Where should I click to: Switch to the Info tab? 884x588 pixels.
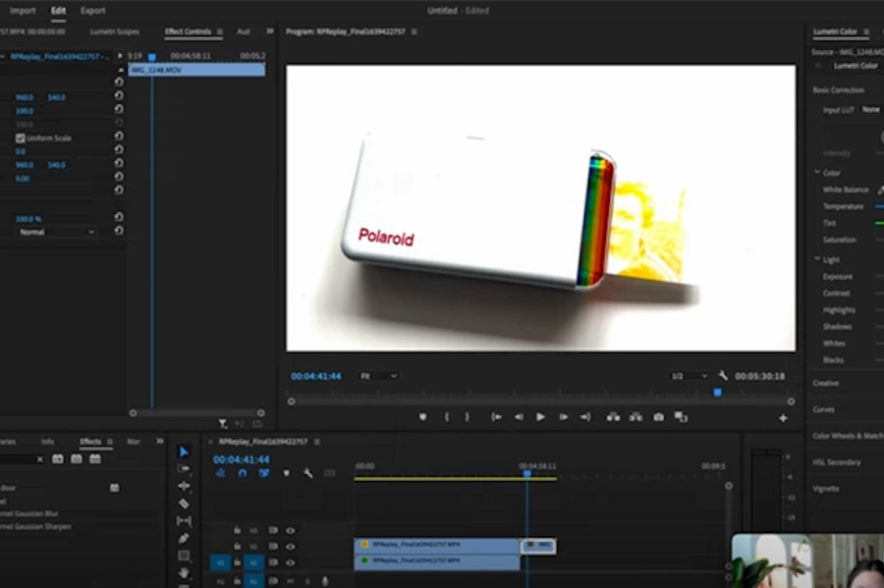coord(48,442)
